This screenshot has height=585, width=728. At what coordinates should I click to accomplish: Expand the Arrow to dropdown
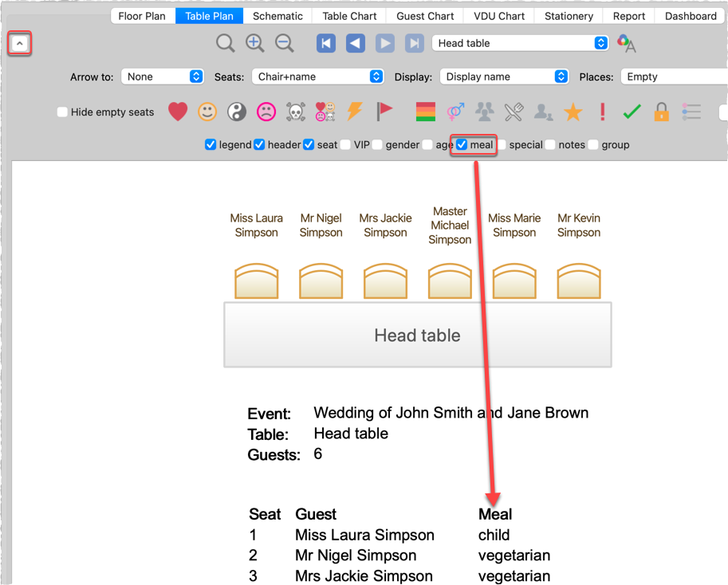(x=163, y=77)
